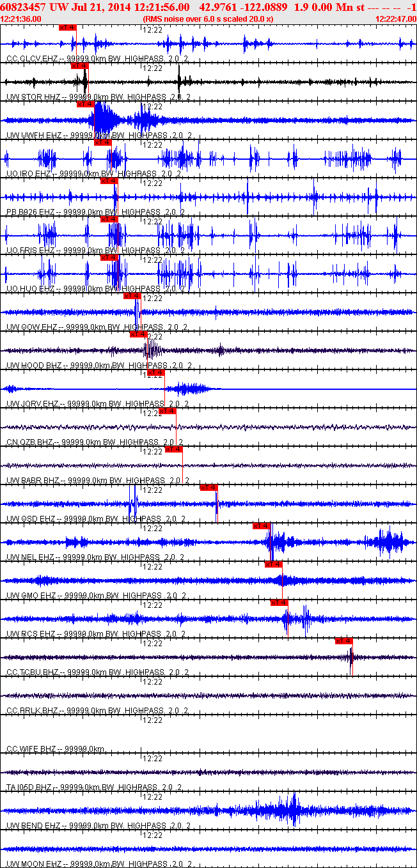Viewport: 417px width, 868px height.
Task: Select the 12:21:36.00 start time label
Action: point(21,19)
